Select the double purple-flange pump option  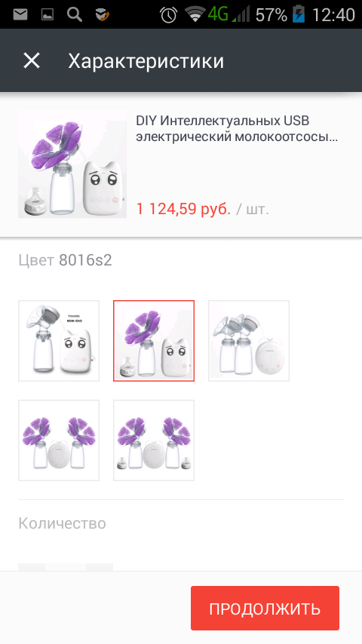[x=59, y=440]
